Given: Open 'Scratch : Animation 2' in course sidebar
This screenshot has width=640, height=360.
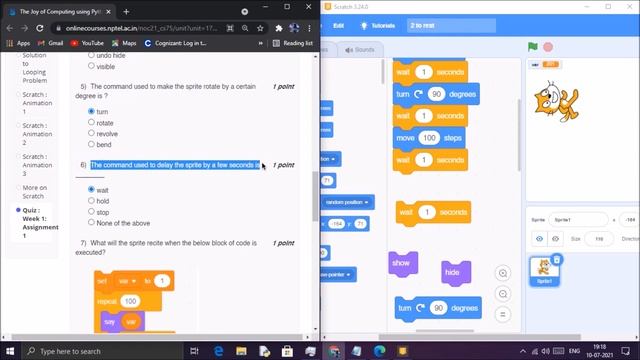Looking at the screenshot, I should click(37, 134).
